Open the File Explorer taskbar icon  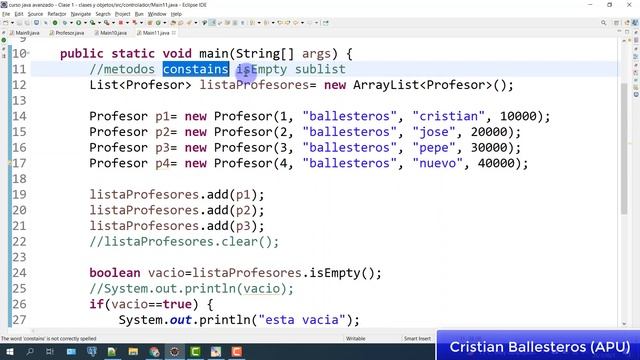(x=133, y=351)
